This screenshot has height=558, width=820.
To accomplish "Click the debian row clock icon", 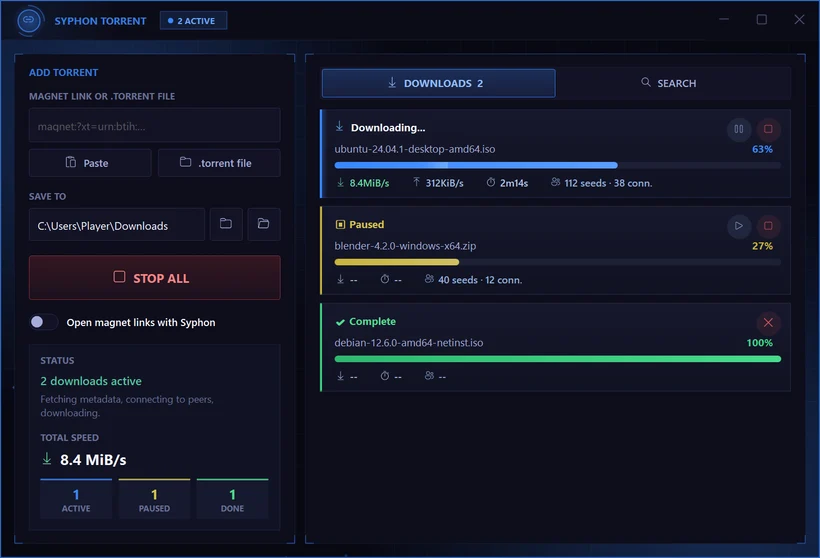I will click(385, 375).
